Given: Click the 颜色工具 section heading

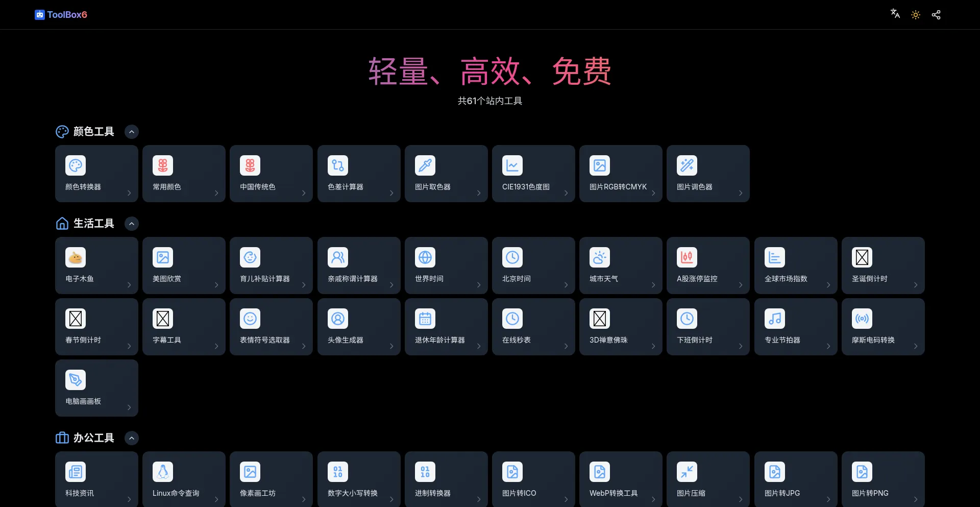Looking at the screenshot, I should tap(94, 132).
